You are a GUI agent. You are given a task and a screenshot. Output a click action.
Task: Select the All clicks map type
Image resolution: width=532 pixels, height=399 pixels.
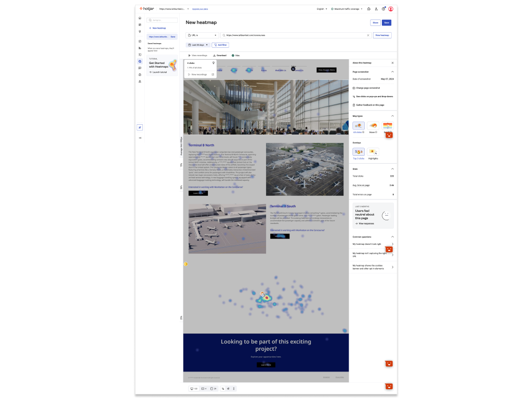358,128
